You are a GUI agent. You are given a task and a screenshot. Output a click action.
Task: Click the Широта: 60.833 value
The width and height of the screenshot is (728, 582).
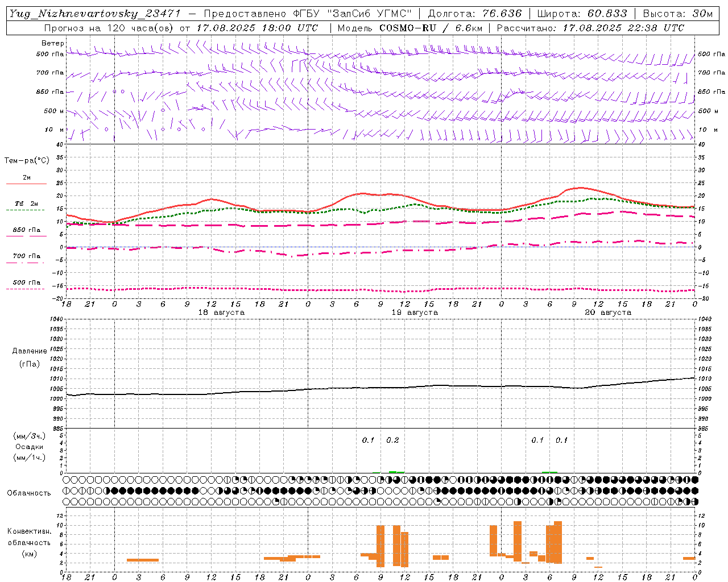(x=582, y=14)
